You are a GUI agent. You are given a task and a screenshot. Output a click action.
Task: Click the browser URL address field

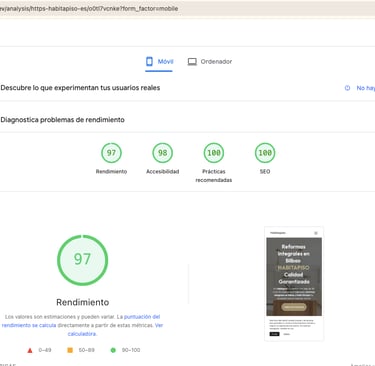pos(187,8)
